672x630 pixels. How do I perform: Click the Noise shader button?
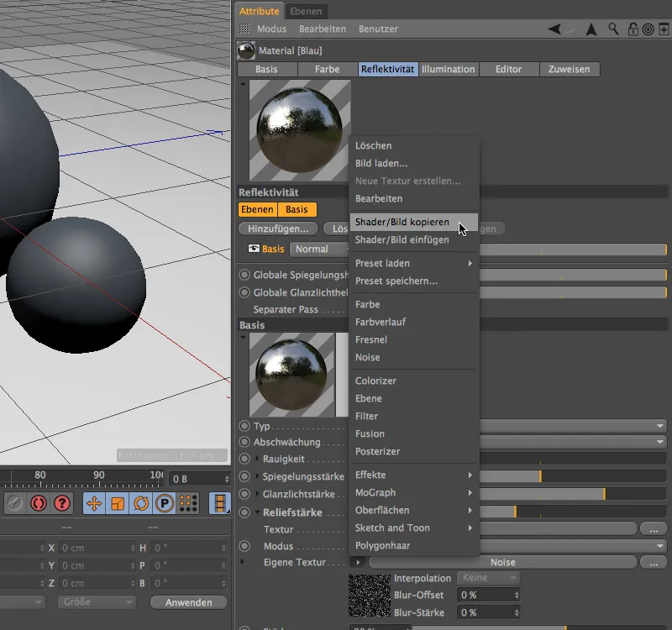pos(502,562)
